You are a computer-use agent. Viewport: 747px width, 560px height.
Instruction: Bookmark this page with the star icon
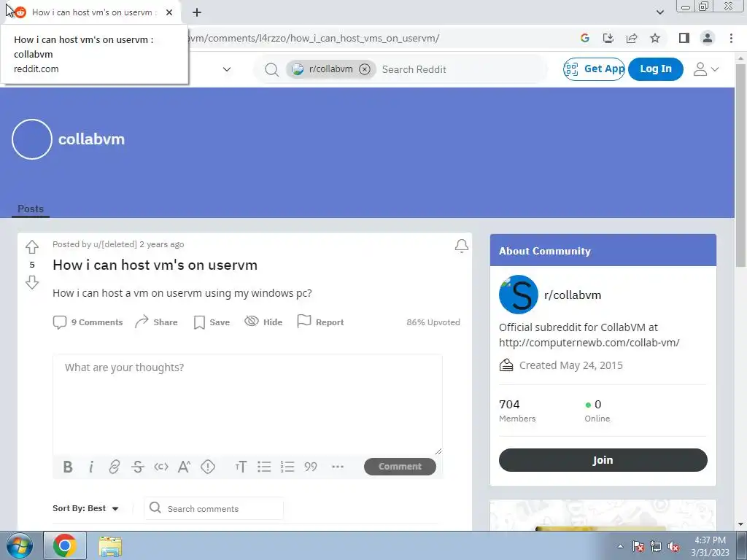[x=655, y=38]
